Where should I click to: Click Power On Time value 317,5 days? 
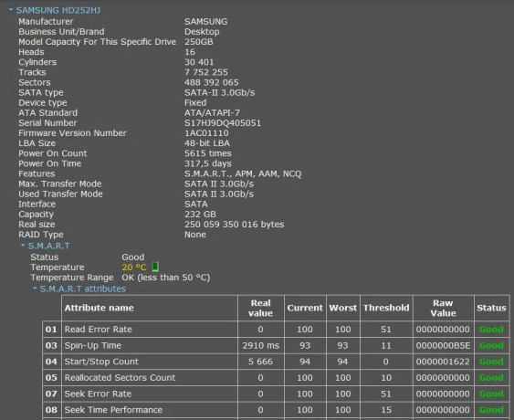pyautogui.click(x=208, y=163)
